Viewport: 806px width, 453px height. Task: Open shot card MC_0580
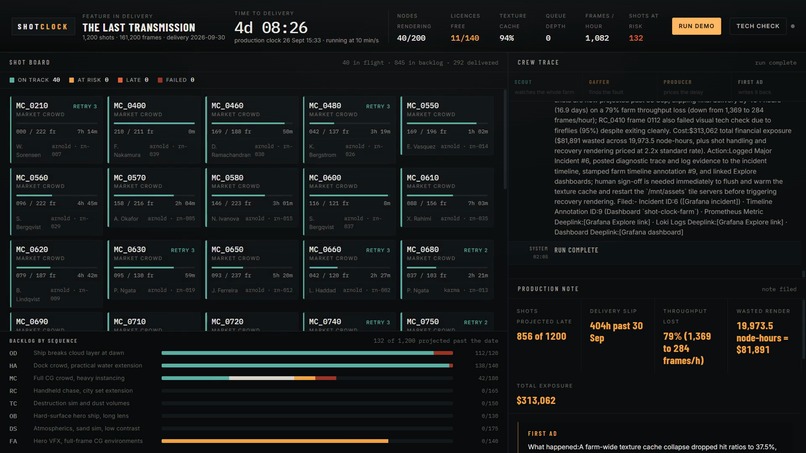[x=252, y=197]
